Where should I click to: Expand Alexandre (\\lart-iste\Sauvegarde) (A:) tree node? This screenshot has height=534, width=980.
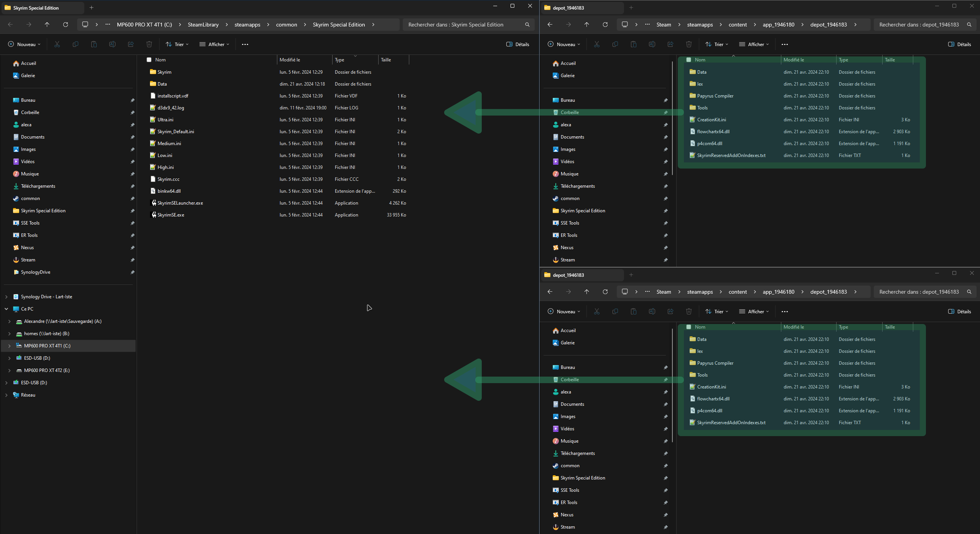pyautogui.click(x=9, y=321)
